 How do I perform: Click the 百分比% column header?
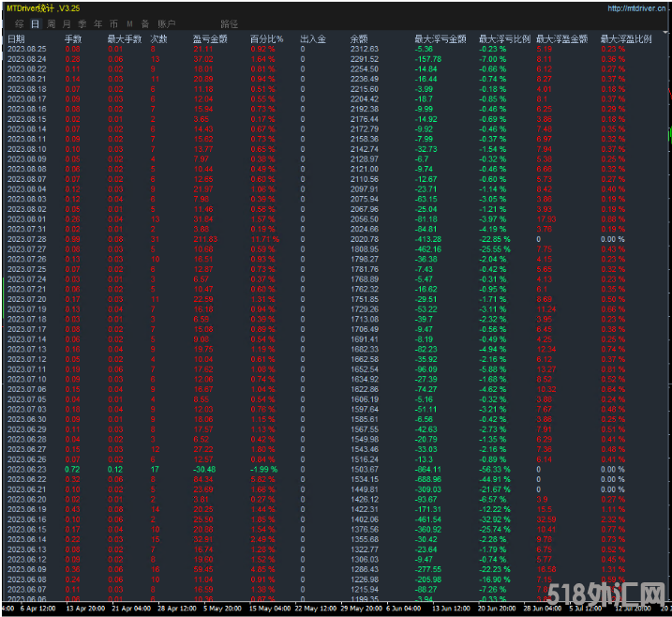click(266, 38)
